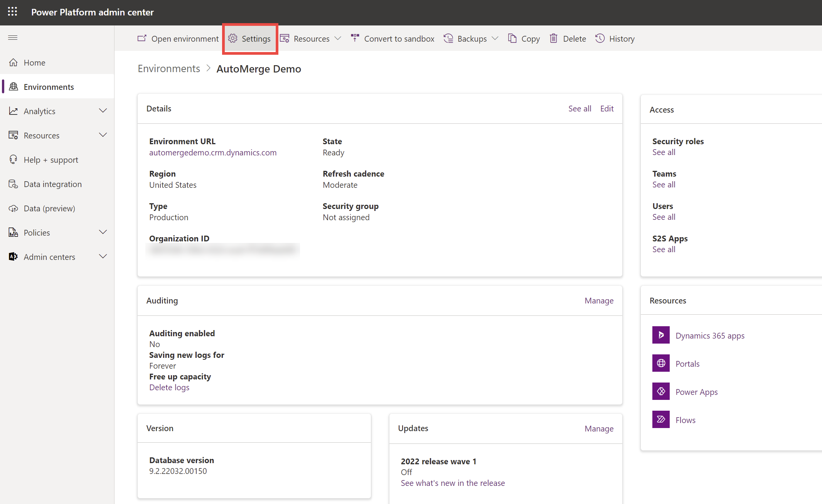822x504 pixels.
Task: Click Edit in the Details card
Action: (607, 109)
